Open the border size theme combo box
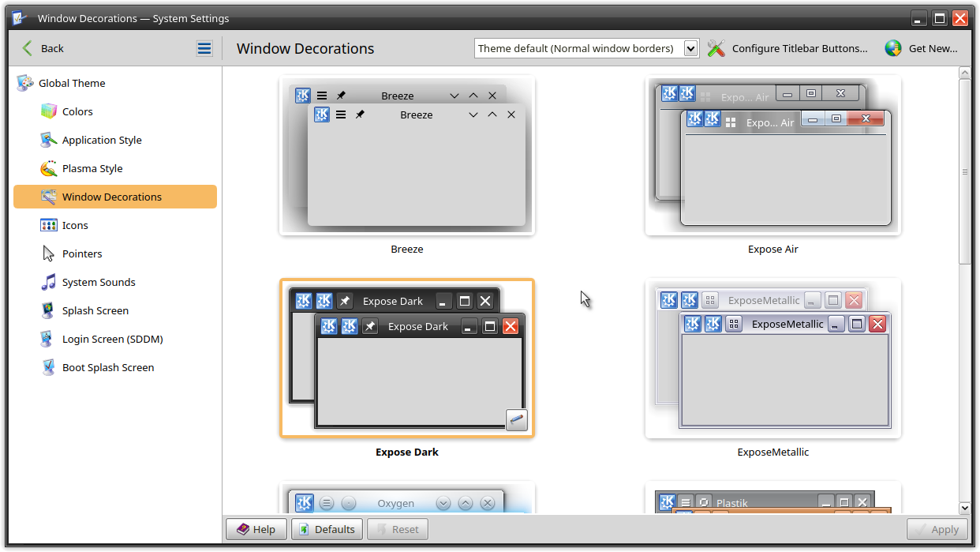The height and width of the screenshot is (552, 980). [586, 48]
